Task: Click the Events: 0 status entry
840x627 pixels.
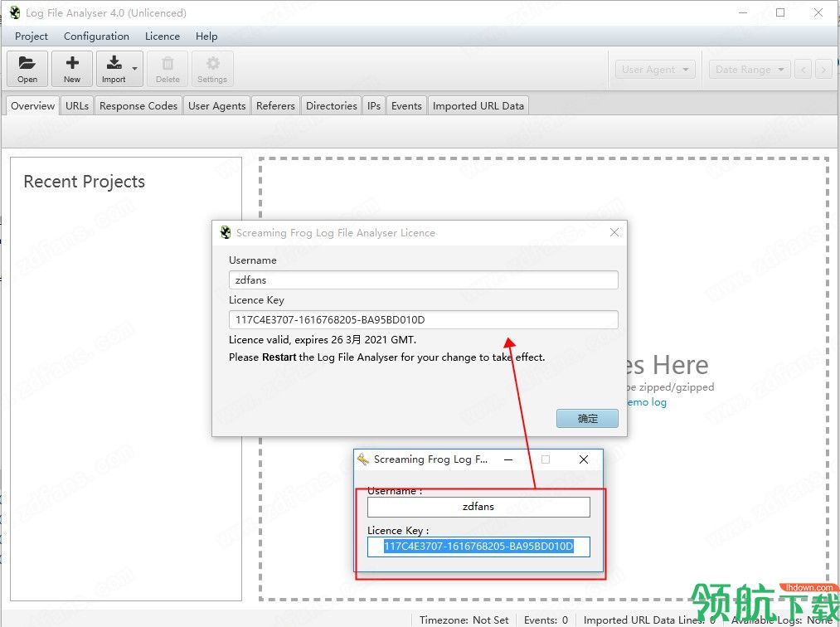Action: click(x=546, y=620)
